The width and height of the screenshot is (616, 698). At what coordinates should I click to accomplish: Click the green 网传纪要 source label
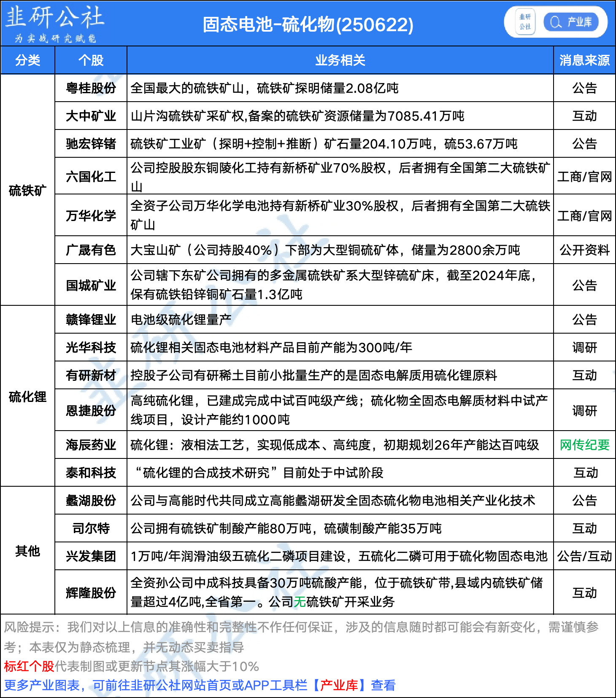click(x=584, y=445)
